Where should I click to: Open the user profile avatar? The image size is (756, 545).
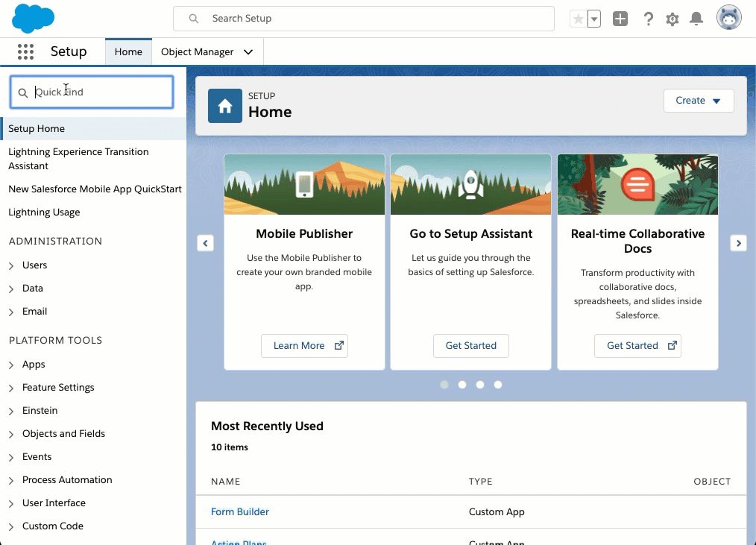tap(728, 19)
